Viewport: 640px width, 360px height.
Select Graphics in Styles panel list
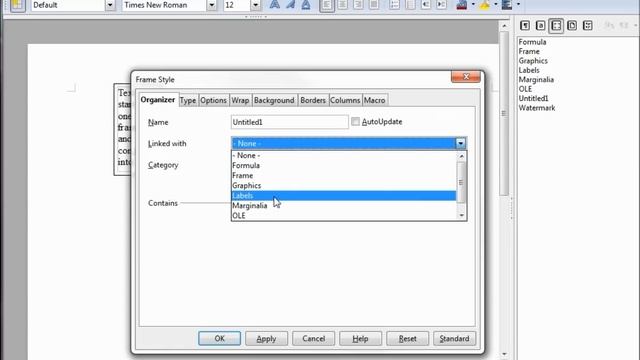click(x=533, y=61)
